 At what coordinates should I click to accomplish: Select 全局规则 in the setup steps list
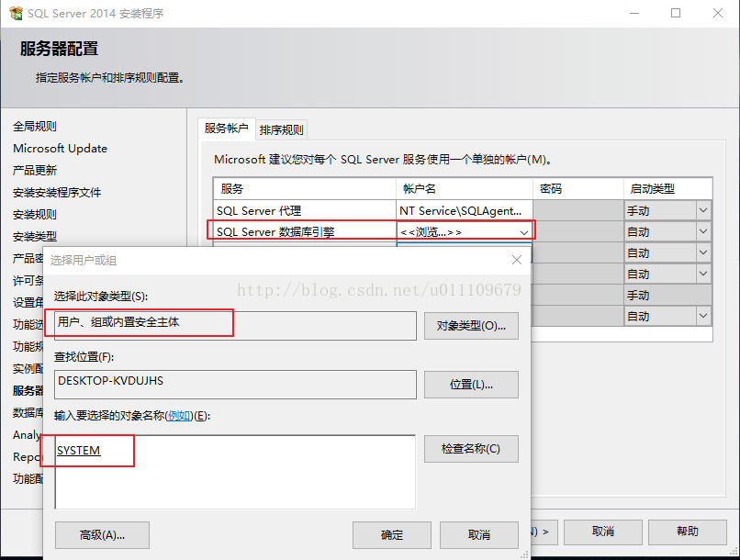click(35, 127)
